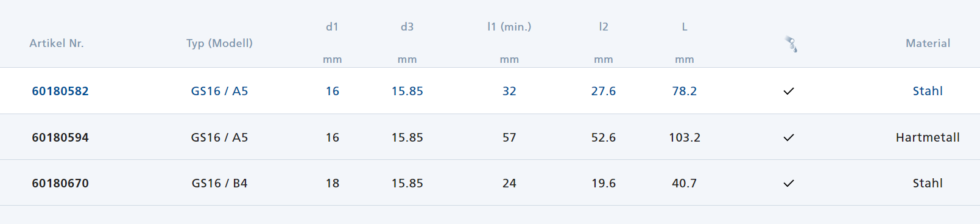Screen dimensions: 980x224
Task: Click checkmark in row 60180670
Action: point(789,183)
